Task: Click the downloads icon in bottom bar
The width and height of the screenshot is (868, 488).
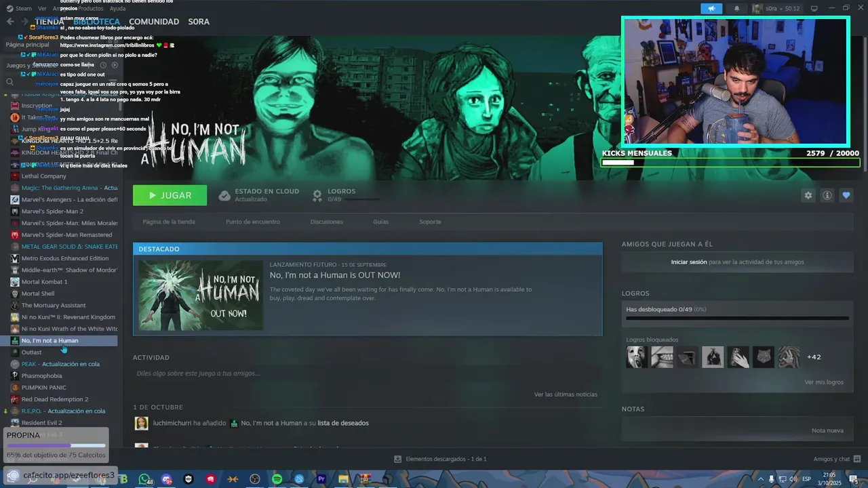Action: 398,459
